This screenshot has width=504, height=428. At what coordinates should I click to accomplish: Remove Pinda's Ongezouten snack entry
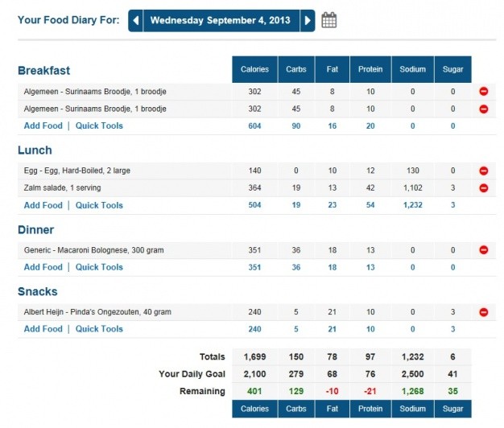[x=483, y=312]
